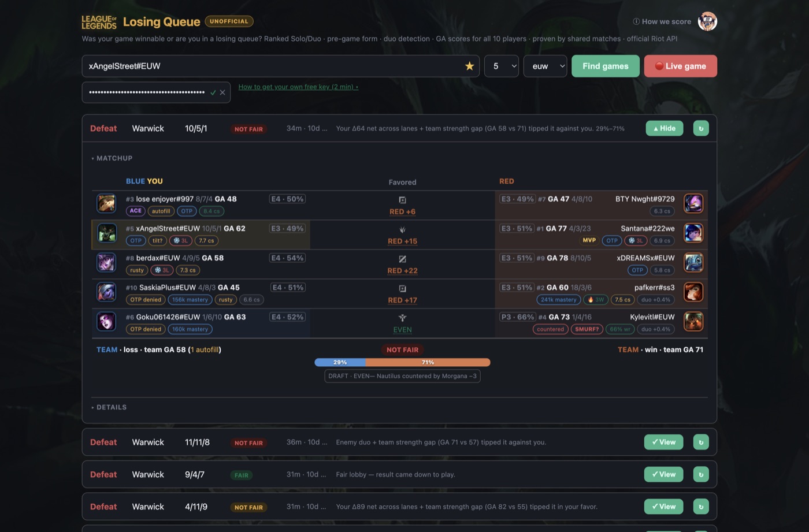Screen dimensions: 809x532
Task: Expand the DETAILS section
Action: click(x=109, y=407)
